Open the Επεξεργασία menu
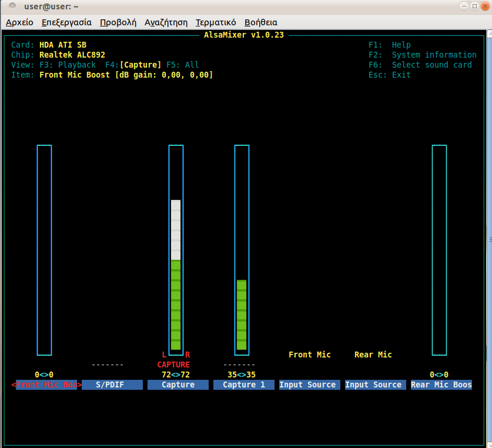 point(66,22)
